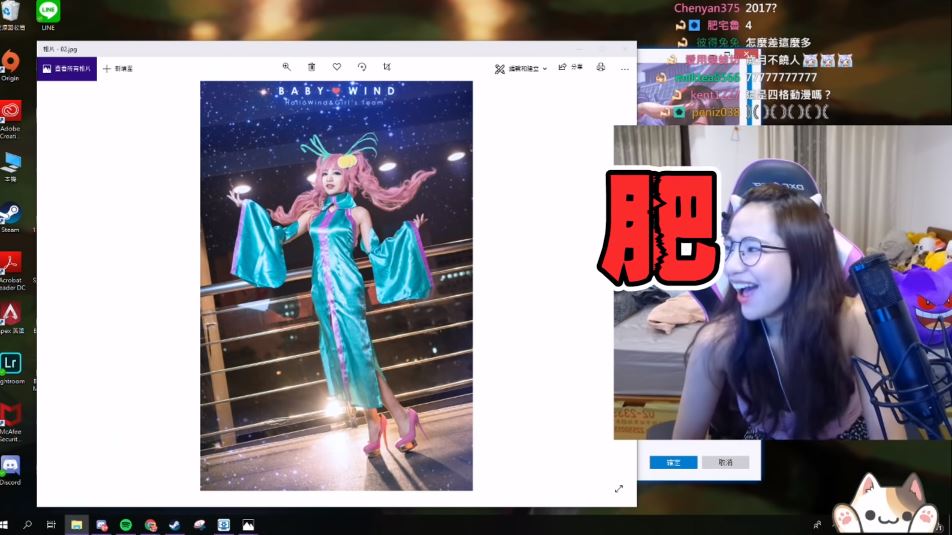Select the crop tool icon
The image size is (952, 535).
387,67
